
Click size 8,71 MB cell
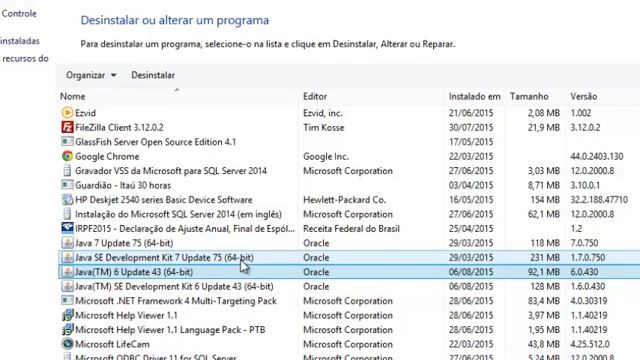[x=544, y=185]
